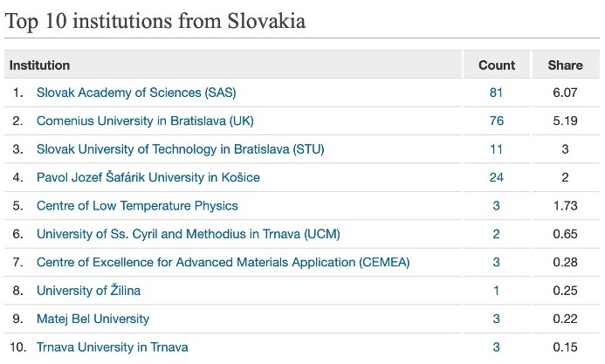Click share value 6.07 in first row
The height and width of the screenshot is (364, 605).
(x=565, y=93)
